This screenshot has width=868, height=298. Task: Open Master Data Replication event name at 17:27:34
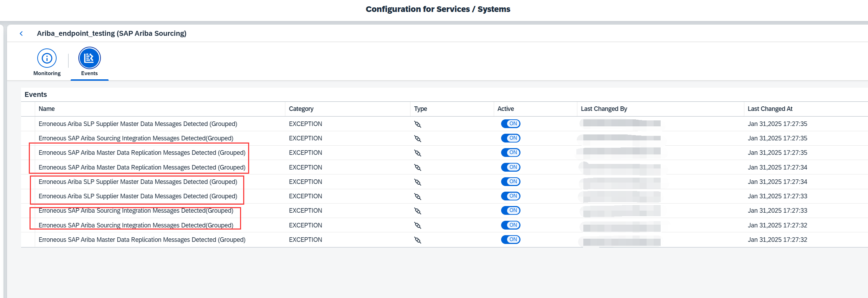click(142, 167)
